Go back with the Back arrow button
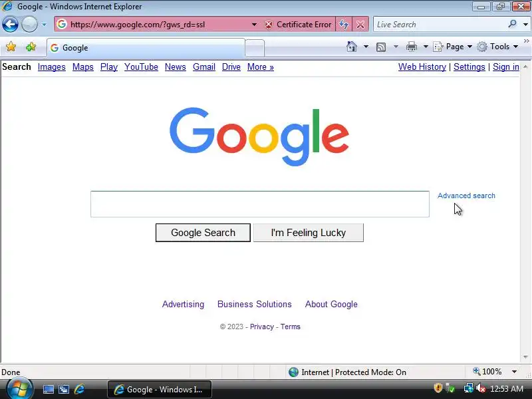This screenshot has height=399, width=532. tap(10, 25)
